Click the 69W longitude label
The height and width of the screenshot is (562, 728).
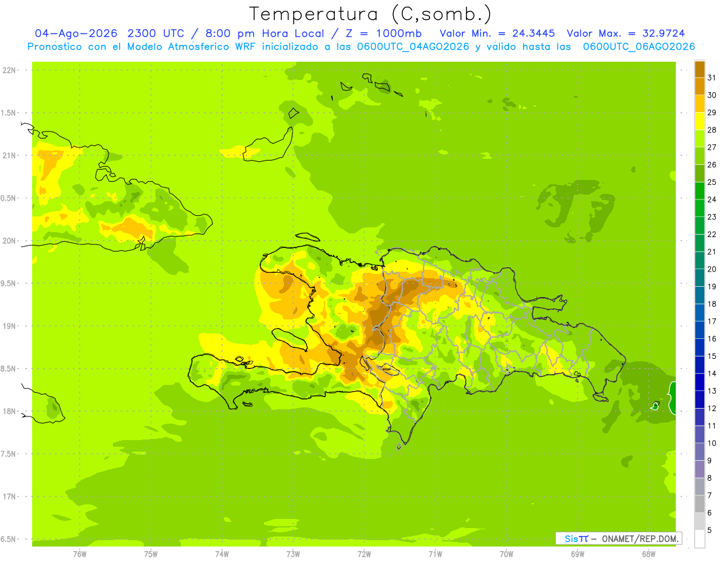(577, 554)
